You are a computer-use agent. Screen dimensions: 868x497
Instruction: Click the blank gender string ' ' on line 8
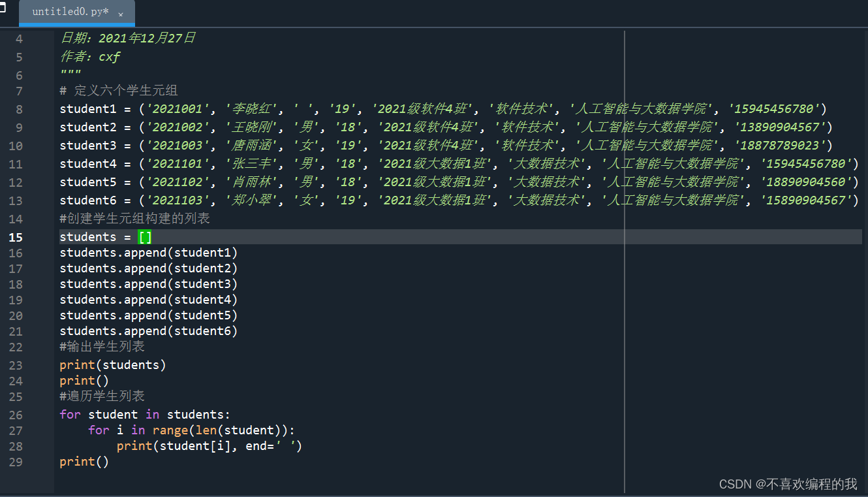304,108
